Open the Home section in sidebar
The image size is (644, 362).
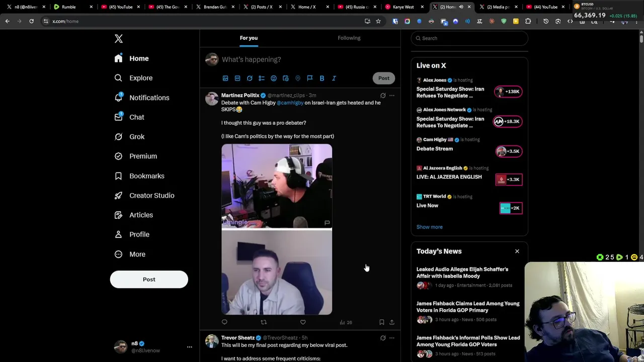131,58
